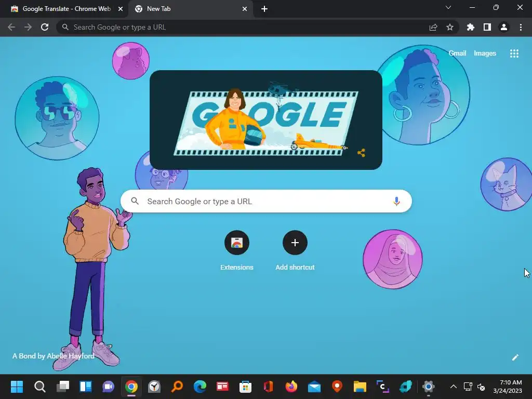
Task: Bookmark this tab with star icon
Action: 450,27
